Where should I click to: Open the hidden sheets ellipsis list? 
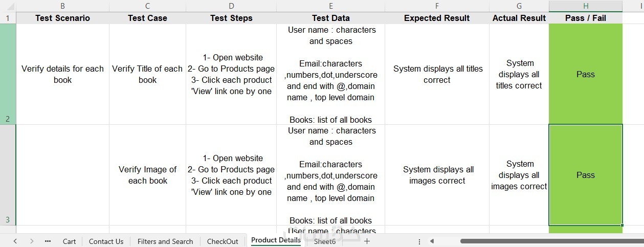coord(48,241)
